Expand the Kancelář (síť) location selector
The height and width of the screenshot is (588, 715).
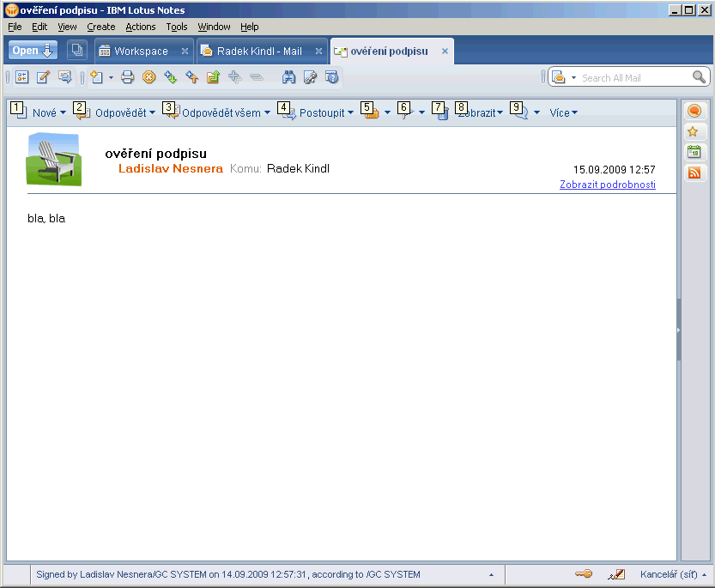(x=673, y=574)
